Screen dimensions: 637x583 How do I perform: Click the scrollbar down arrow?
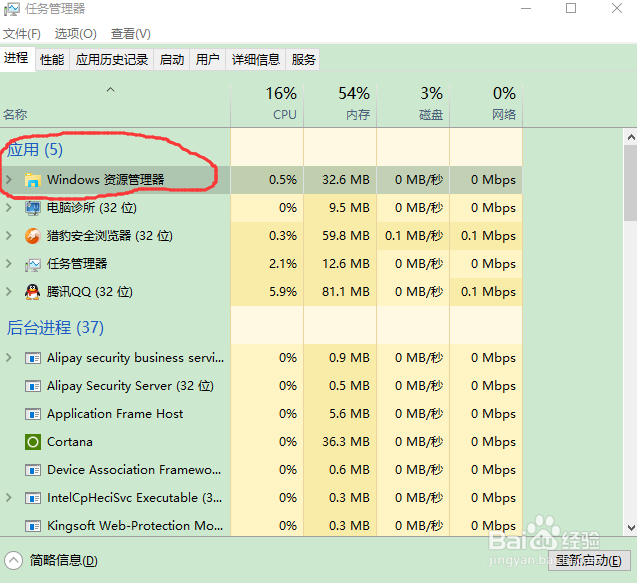point(631,528)
